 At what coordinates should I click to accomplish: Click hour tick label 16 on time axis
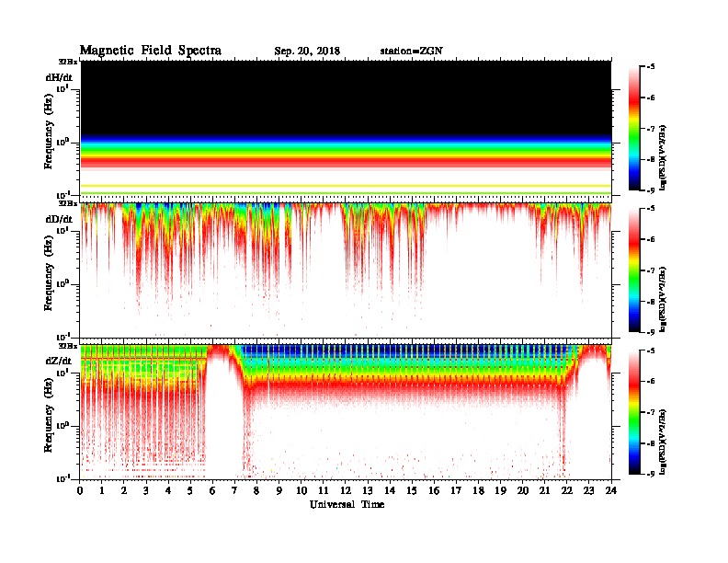pos(434,490)
